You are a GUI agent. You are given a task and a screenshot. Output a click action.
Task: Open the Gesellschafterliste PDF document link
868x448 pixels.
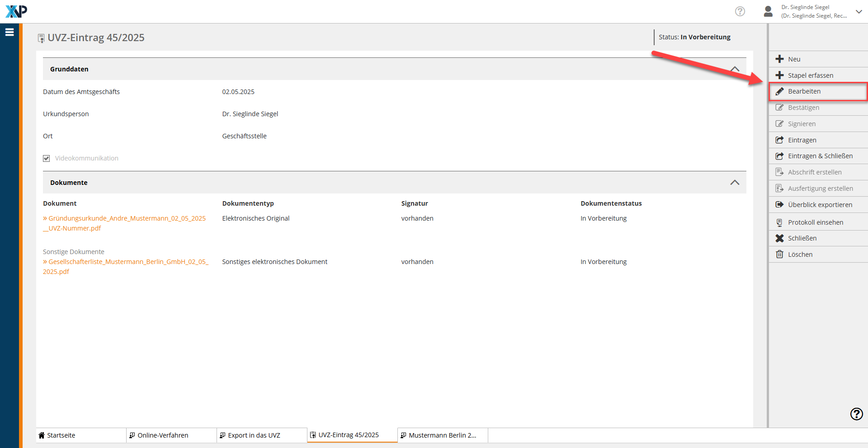128,262
